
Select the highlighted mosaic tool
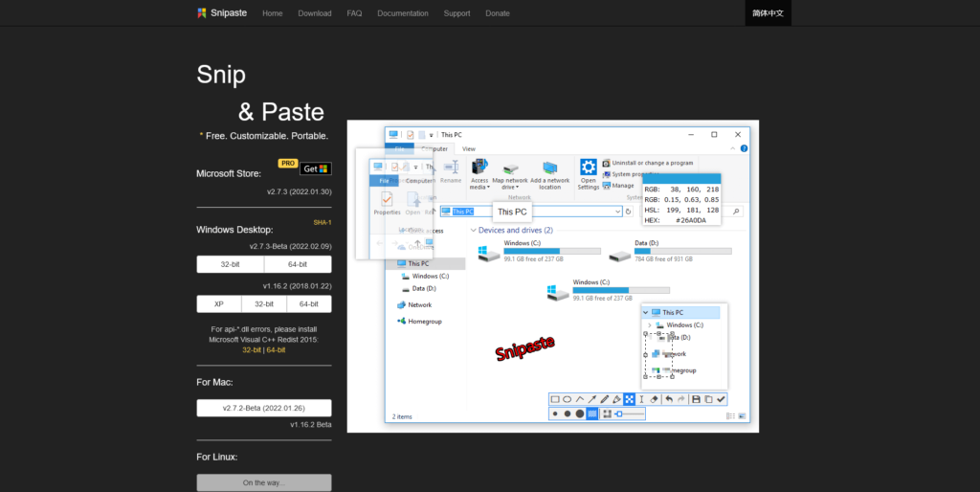[630, 399]
